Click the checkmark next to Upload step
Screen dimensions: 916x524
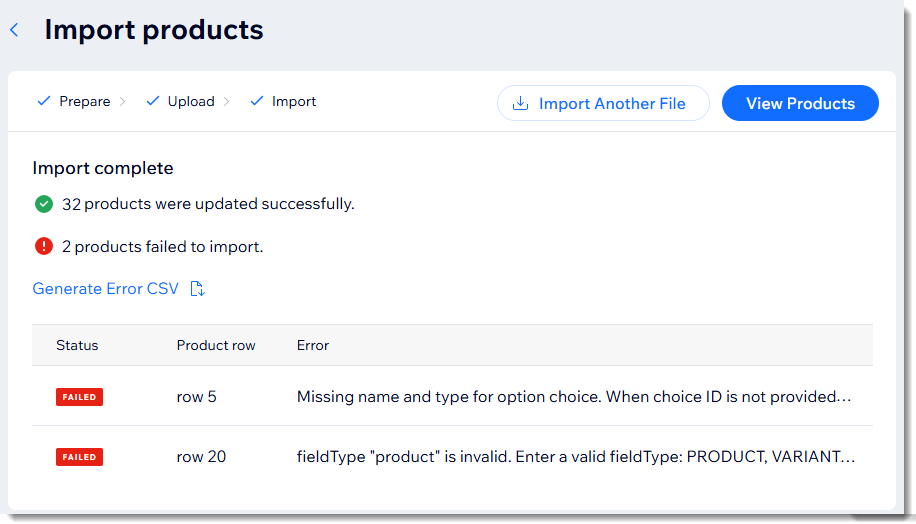click(152, 101)
